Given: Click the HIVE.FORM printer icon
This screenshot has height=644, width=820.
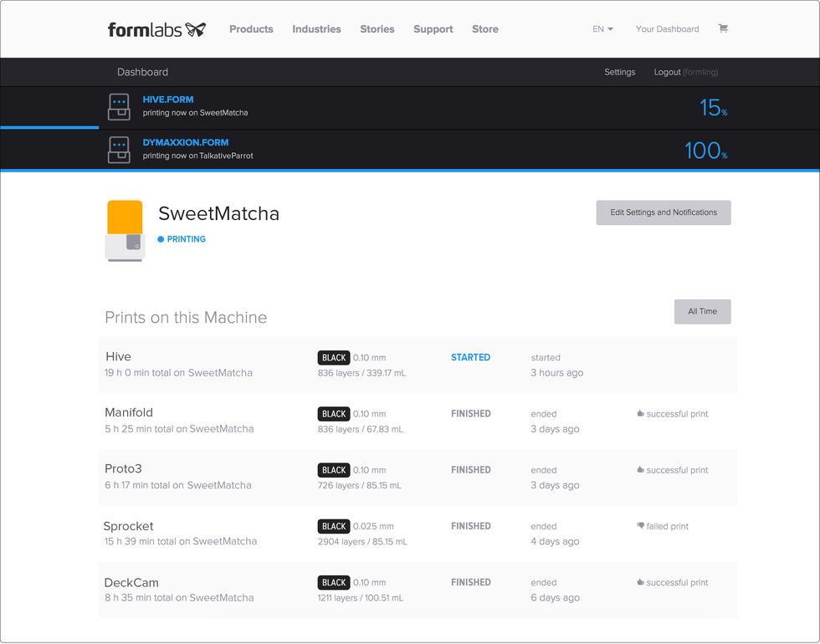Looking at the screenshot, I should 119,107.
